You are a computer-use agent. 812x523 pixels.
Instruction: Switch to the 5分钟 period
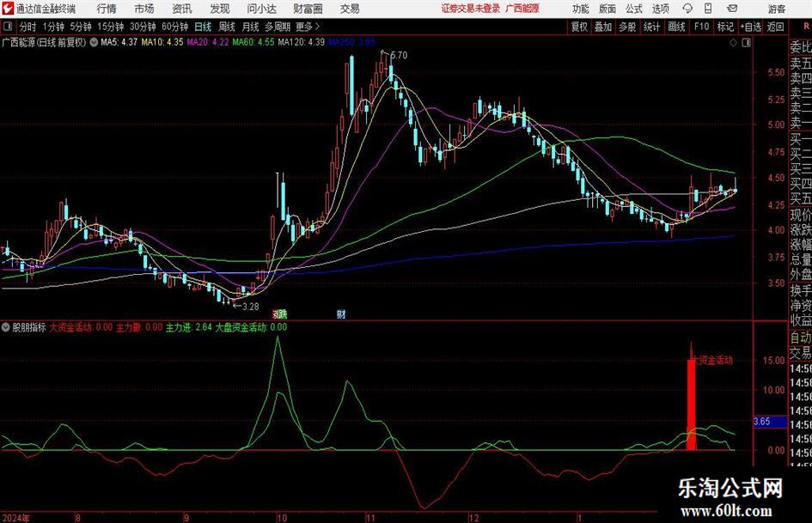coord(80,27)
